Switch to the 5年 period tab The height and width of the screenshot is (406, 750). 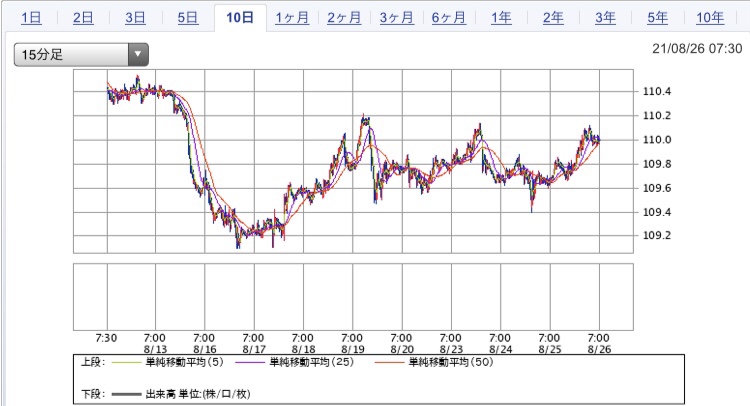tap(657, 18)
